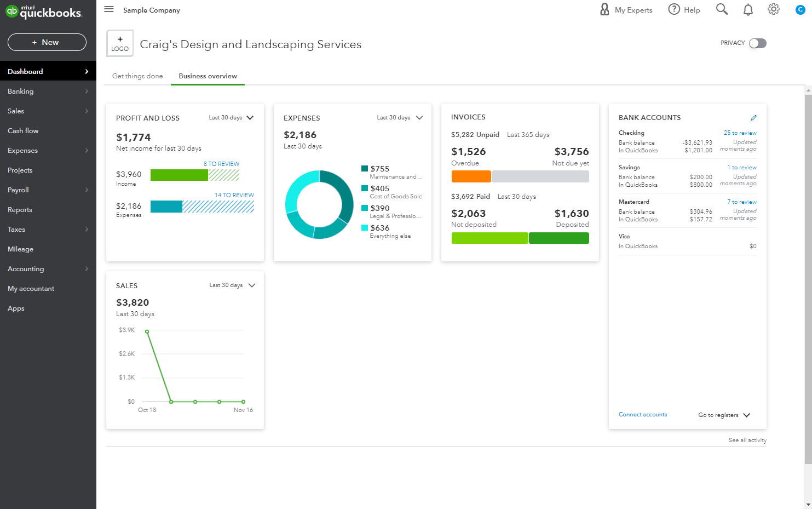Image resolution: width=812 pixels, height=509 pixels.
Task: Toggle the Privacy switch
Action: click(758, 43)
